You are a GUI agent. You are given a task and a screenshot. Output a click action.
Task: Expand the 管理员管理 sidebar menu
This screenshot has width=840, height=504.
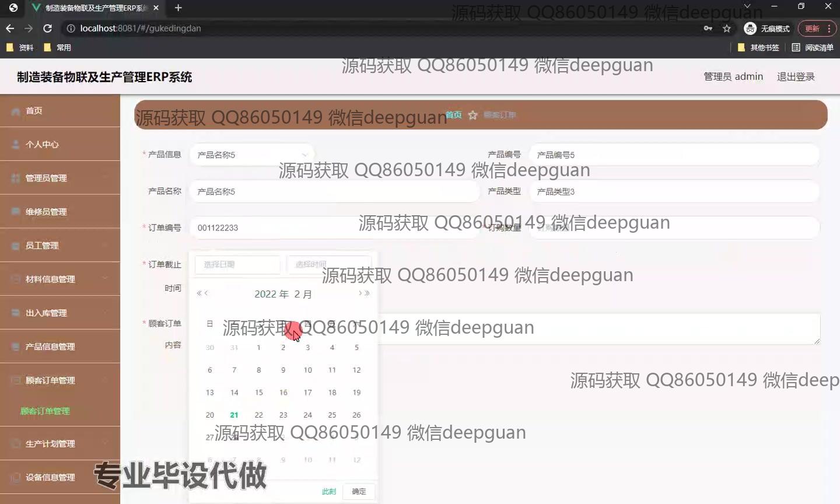60,178
